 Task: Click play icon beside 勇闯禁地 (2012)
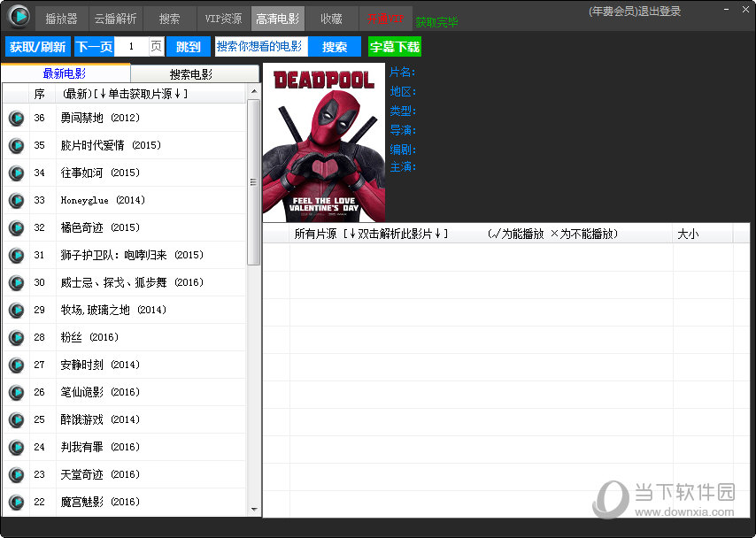pos(17,118)
